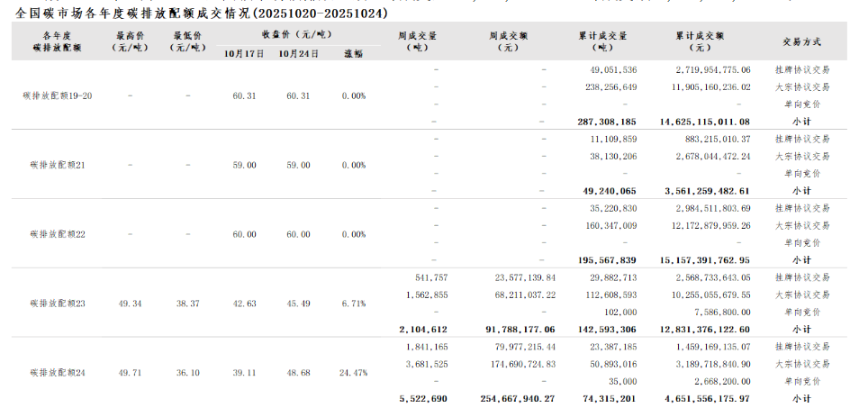Click the 6.71% change value
The width and height of the screenshot is (868, 417).
tap(353, 304)
